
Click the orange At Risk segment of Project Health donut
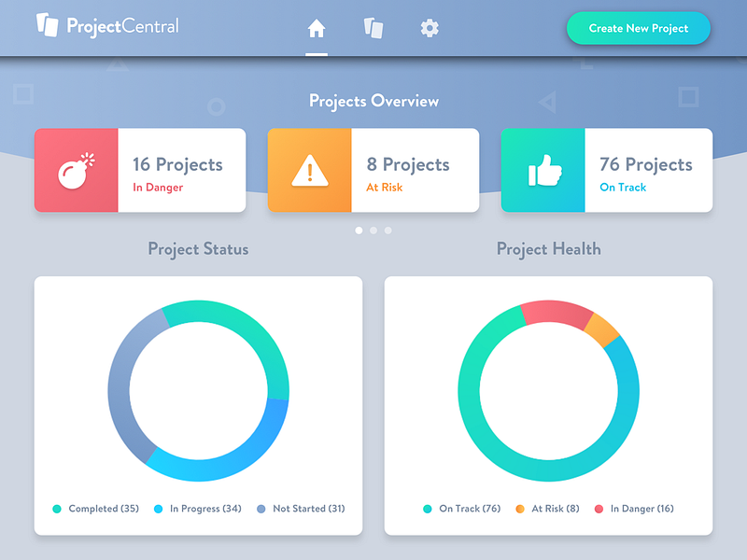point(602,330)
